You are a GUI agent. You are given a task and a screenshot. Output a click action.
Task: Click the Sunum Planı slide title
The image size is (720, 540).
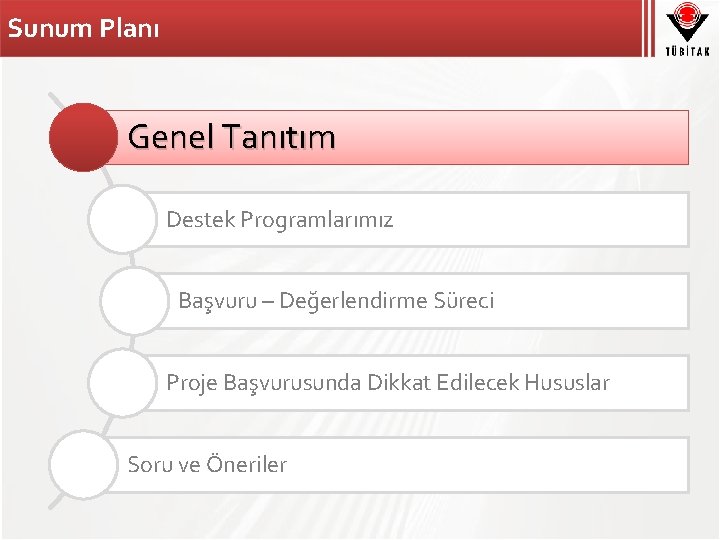click(x=84, y=28)
